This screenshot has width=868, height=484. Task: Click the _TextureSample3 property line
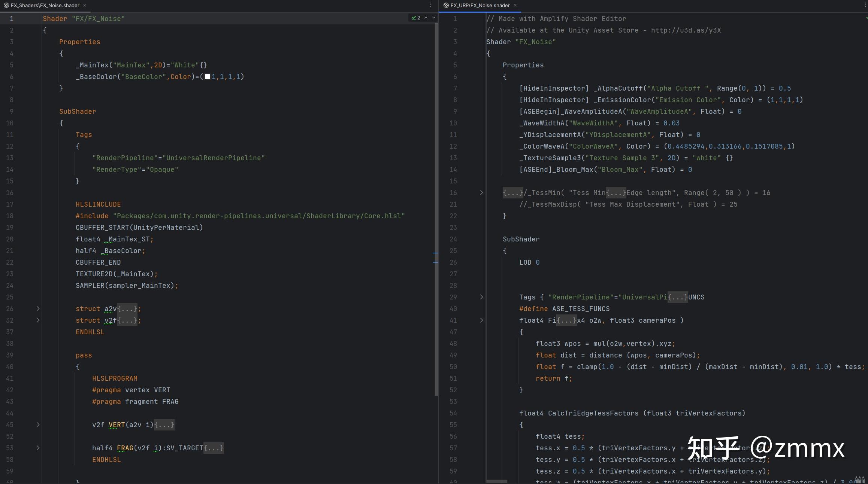[626, 158]
